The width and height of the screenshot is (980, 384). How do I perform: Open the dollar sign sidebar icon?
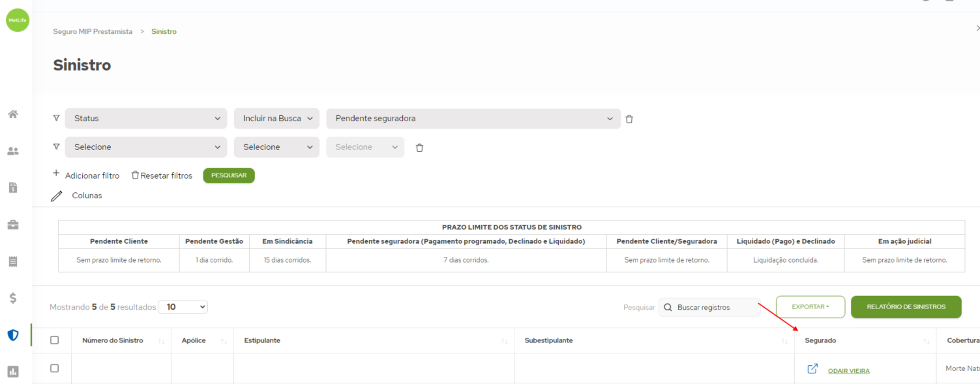[x=13, y=299]
